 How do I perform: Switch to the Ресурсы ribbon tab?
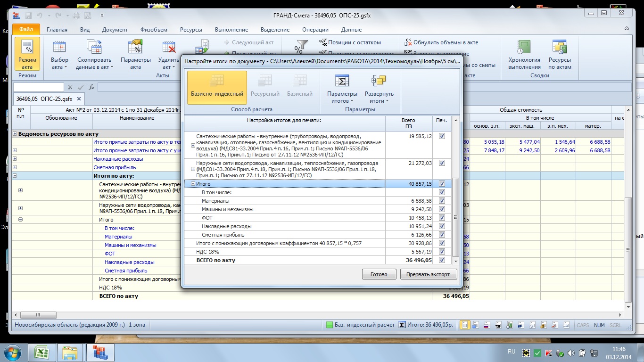[191, 30]
